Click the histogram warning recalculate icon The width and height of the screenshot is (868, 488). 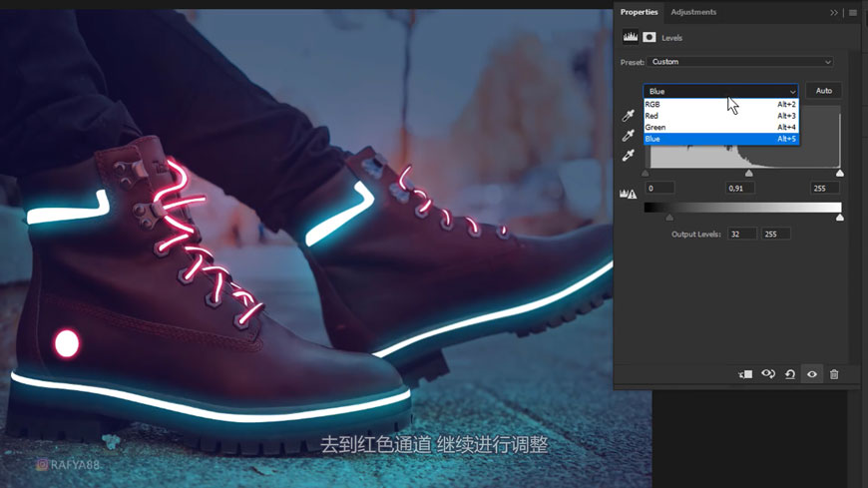click(x=628, y=194)
